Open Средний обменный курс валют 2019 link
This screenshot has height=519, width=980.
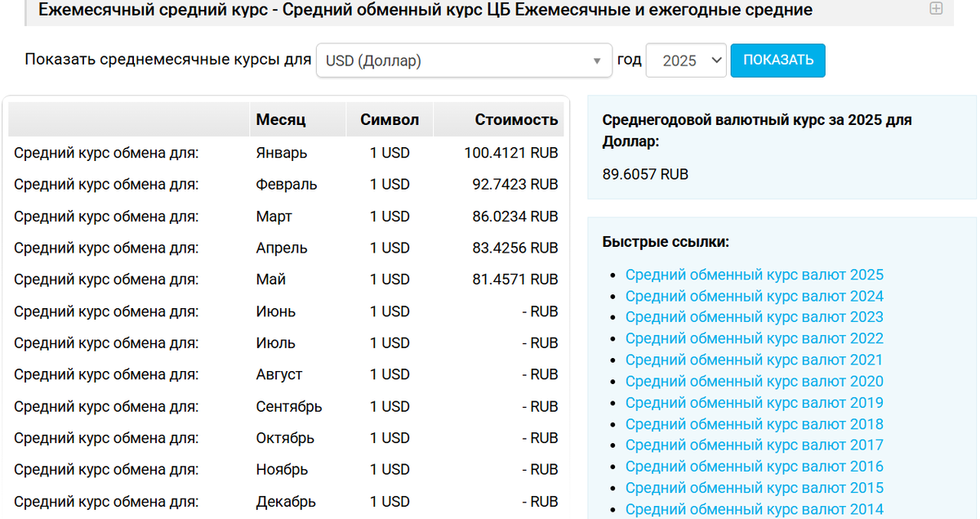[754, 402]
